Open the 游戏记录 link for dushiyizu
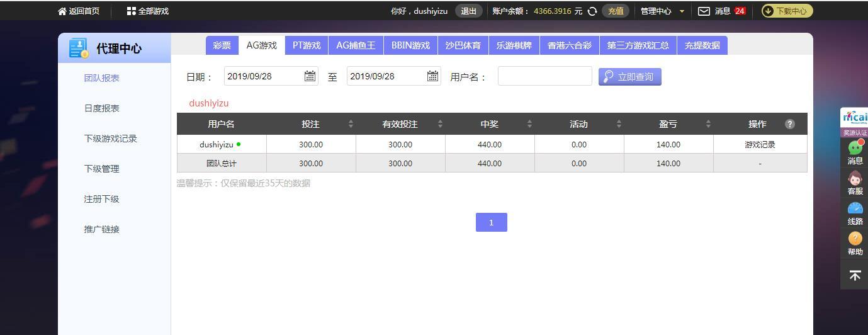 click(760, 144)
